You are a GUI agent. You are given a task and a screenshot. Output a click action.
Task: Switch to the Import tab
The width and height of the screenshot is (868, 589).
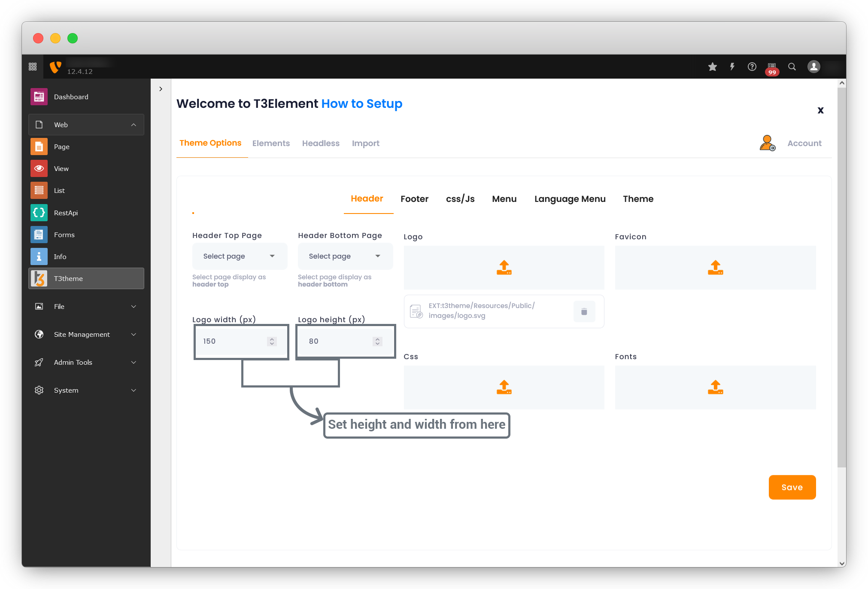(366, 143)
